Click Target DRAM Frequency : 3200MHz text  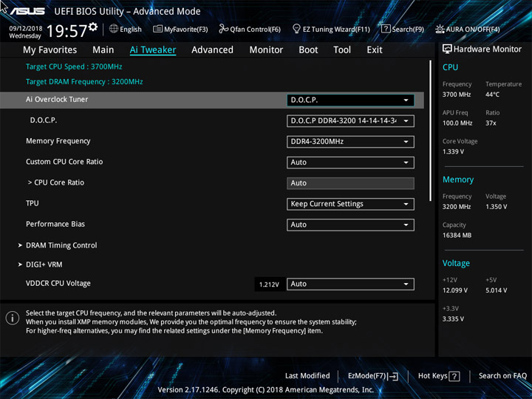click(x=84, y=82)
